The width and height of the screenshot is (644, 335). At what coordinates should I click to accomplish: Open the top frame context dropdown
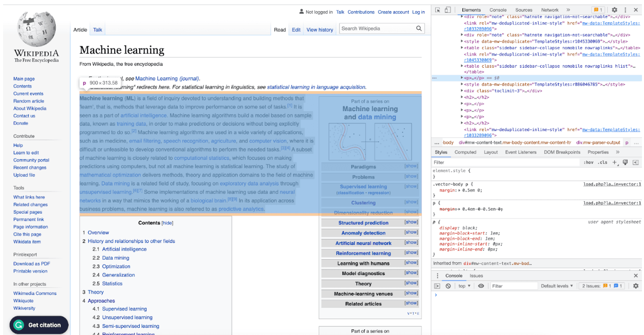point(463,286)
